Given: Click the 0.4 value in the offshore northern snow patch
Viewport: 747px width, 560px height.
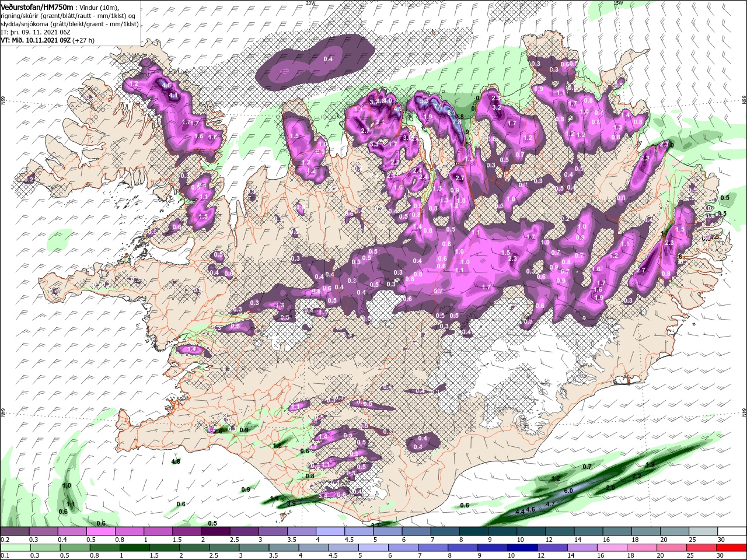Looking at the screenshot, I should (328, 59).
